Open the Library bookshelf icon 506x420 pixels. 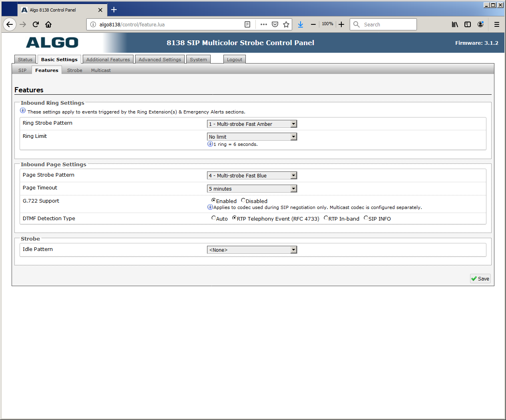[455, 24]
